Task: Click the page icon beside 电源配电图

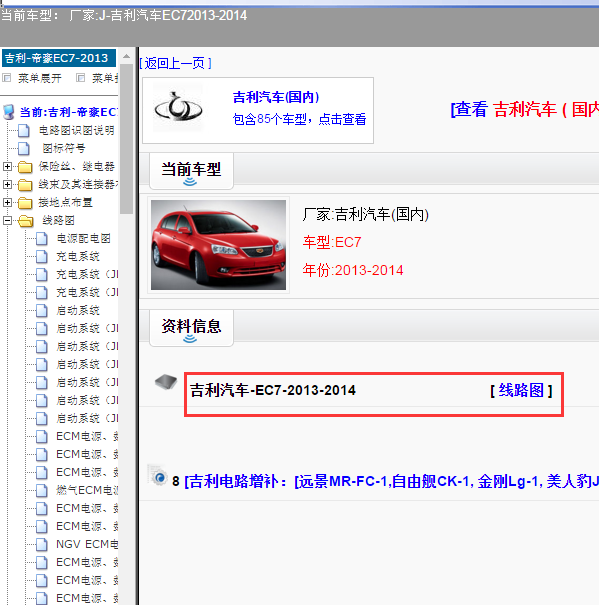Action: pyautogui.click(x=42, y=239)
